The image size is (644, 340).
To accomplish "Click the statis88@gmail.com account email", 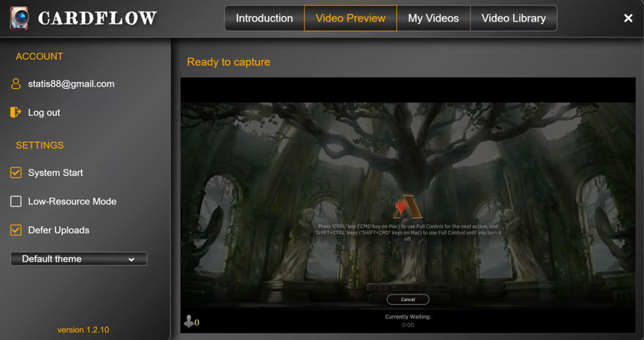I will pyautogui.click(x=71, y=84).
